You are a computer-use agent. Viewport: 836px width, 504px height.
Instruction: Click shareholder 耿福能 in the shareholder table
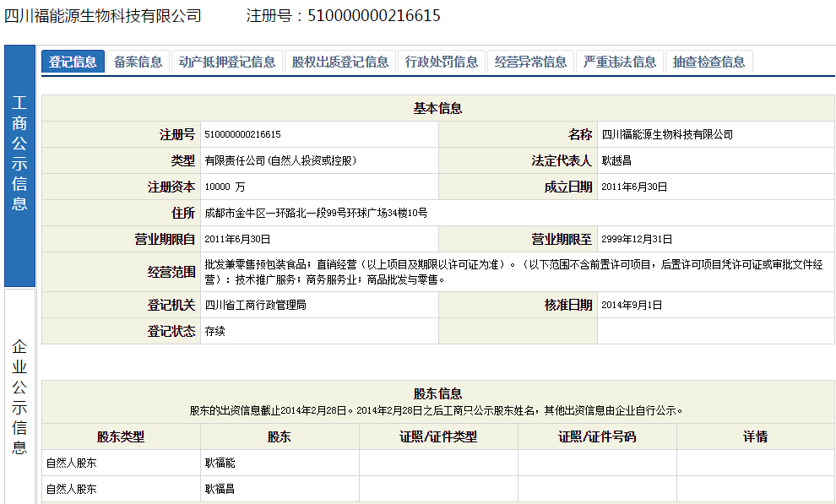[220, 463]
